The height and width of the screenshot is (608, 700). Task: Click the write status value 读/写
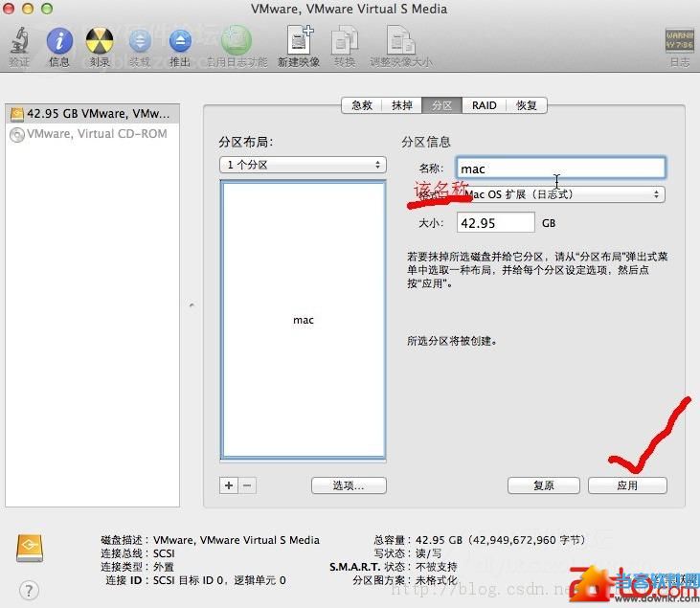pos(428,553)
